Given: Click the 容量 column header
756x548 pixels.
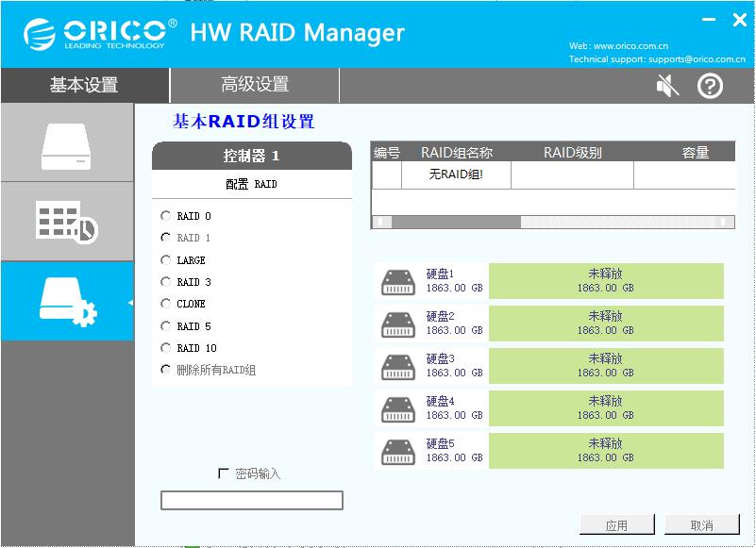Looking at the screenshot, I should coord(695,153).
